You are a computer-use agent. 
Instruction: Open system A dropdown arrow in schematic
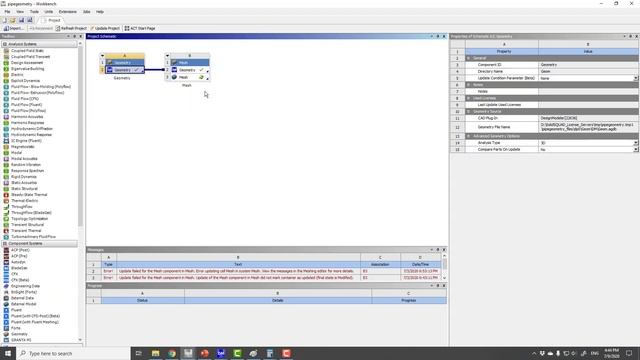coord(102,56)
